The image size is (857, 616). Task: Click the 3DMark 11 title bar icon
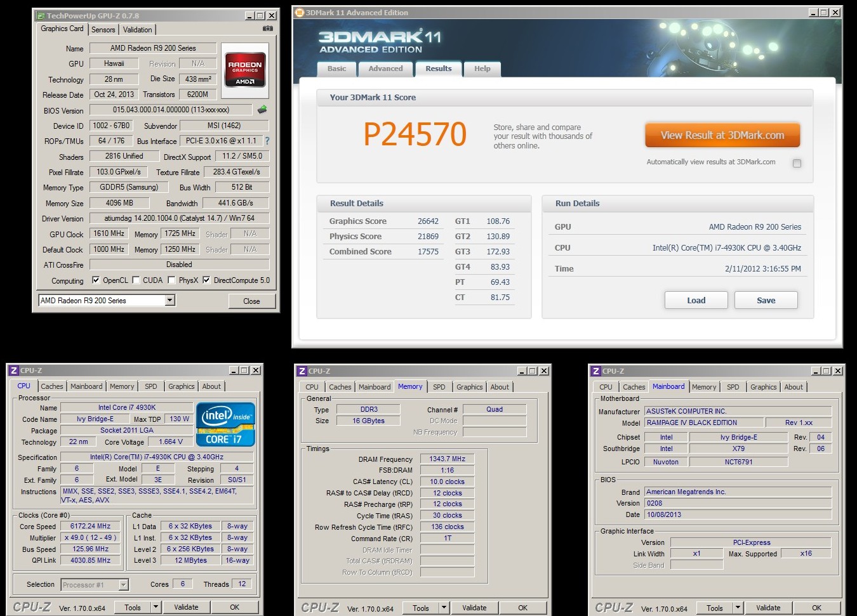click(300, 12)
